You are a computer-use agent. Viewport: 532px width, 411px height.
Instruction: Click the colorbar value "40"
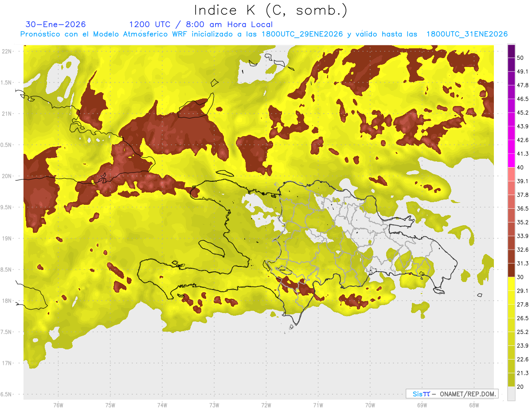[520, 168]
